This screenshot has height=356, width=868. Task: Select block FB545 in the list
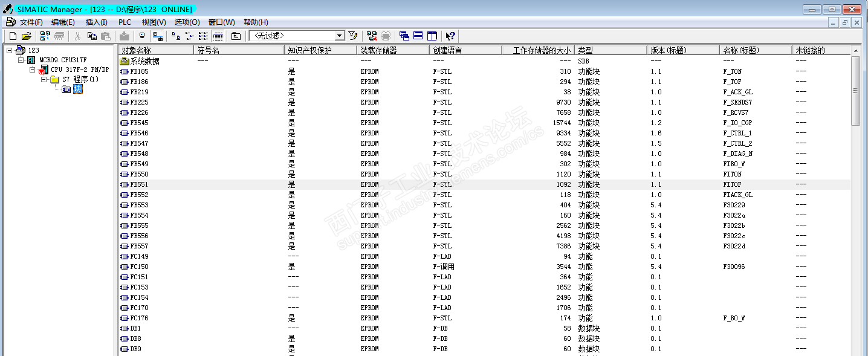pos(139,123)
